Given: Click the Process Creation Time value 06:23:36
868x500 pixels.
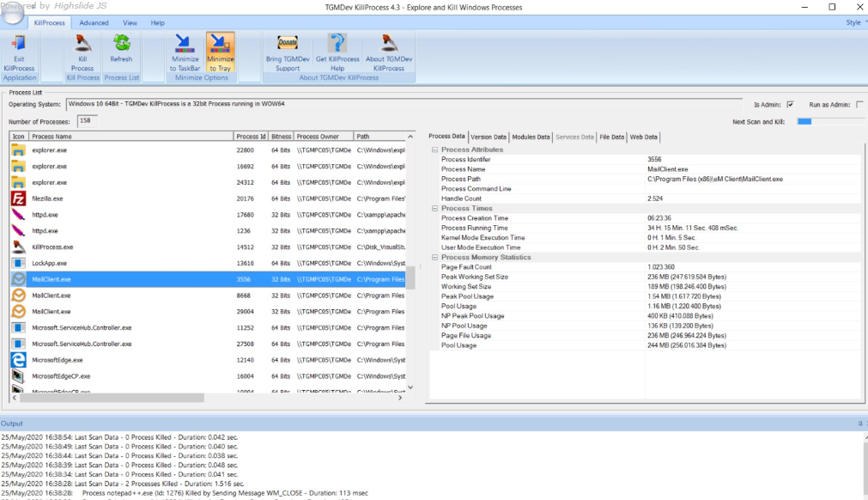Looking at the screenshot, I should (x=659, y=218).
